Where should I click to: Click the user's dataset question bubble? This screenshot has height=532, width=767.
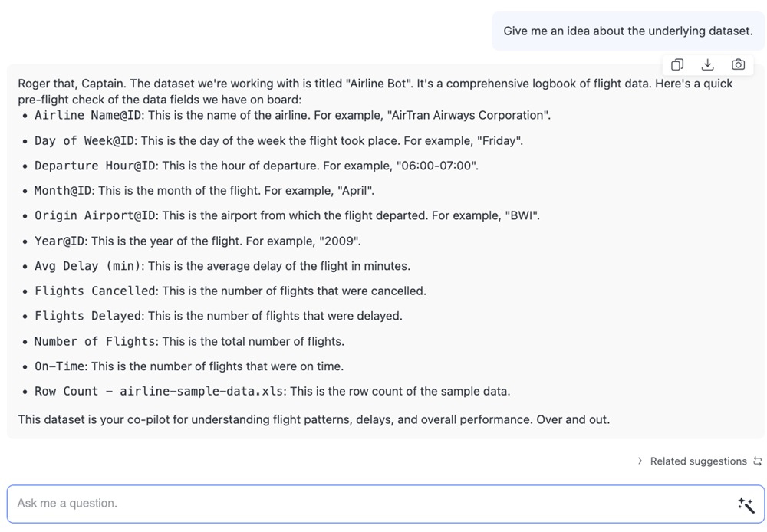click(627, 31)
